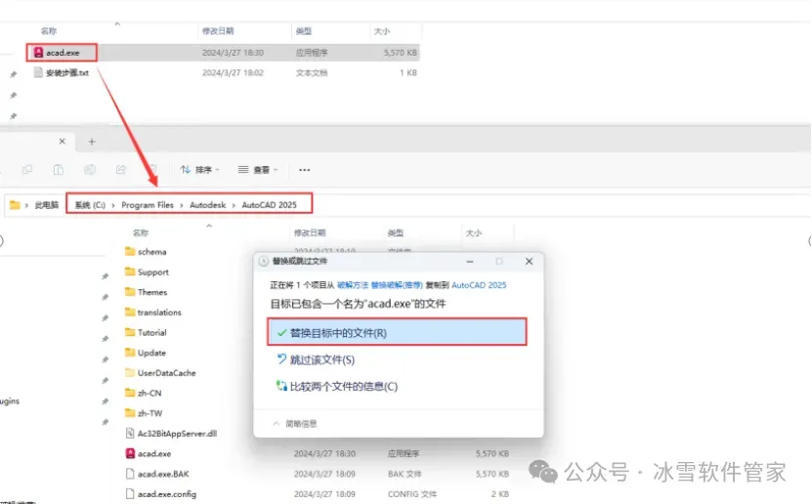This screenshot has height=504, width=812.
Task: Navigate to 此电脑 in breadcrumb
Action: [x=47, y=205]
